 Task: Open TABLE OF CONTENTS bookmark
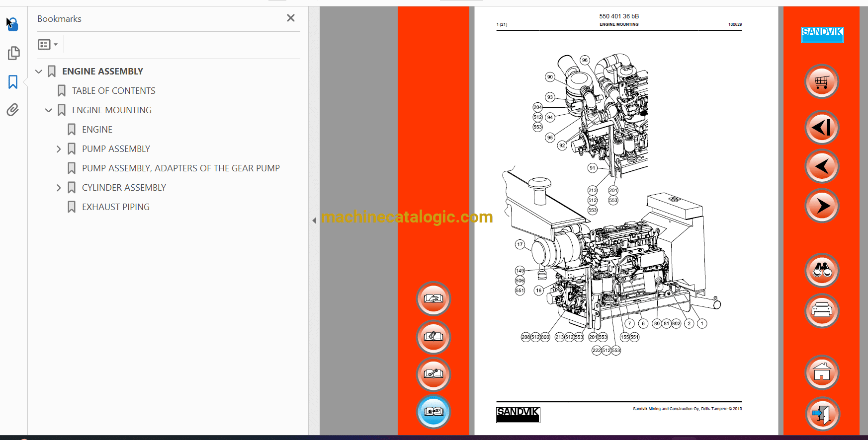pyautogui.click(x=114, y=91)
